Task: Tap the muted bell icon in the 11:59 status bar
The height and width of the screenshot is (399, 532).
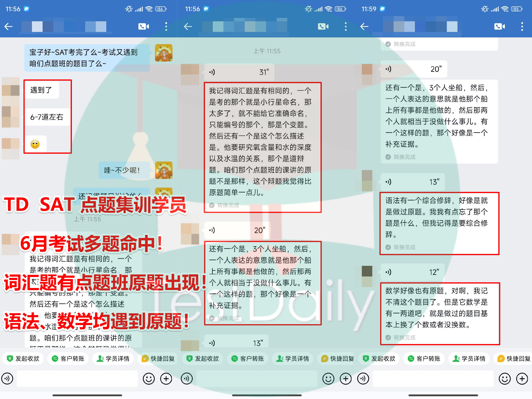Action: 485,9
